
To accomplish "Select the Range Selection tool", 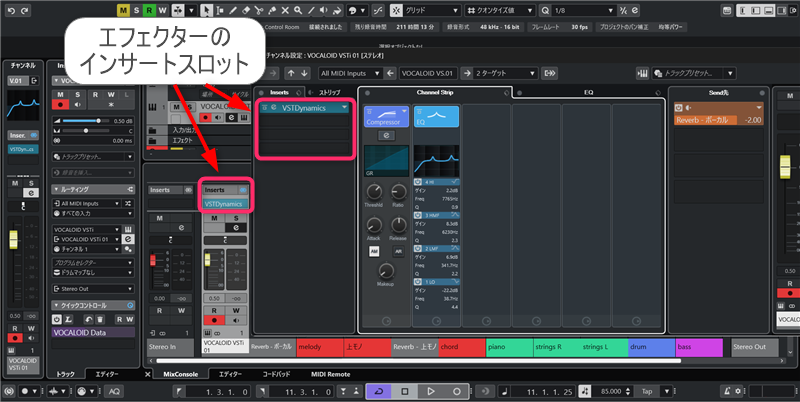I will pyautogui.click(x=220, y=10).
